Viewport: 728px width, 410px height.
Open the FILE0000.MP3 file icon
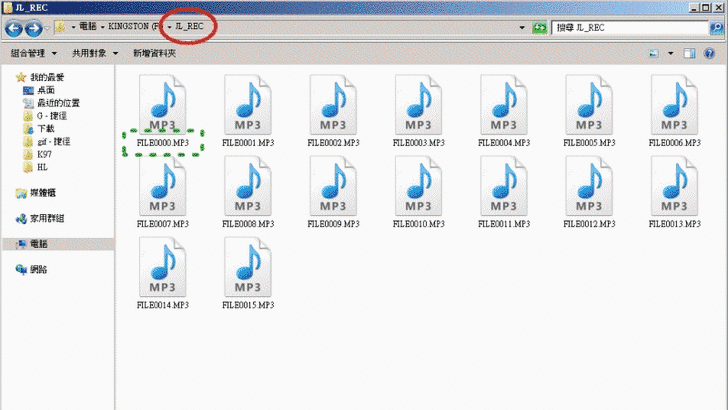[x=162, y=104]
